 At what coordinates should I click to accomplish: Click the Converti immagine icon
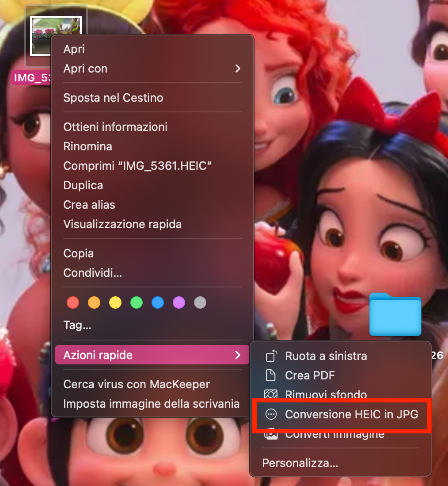tap(271, 435)
